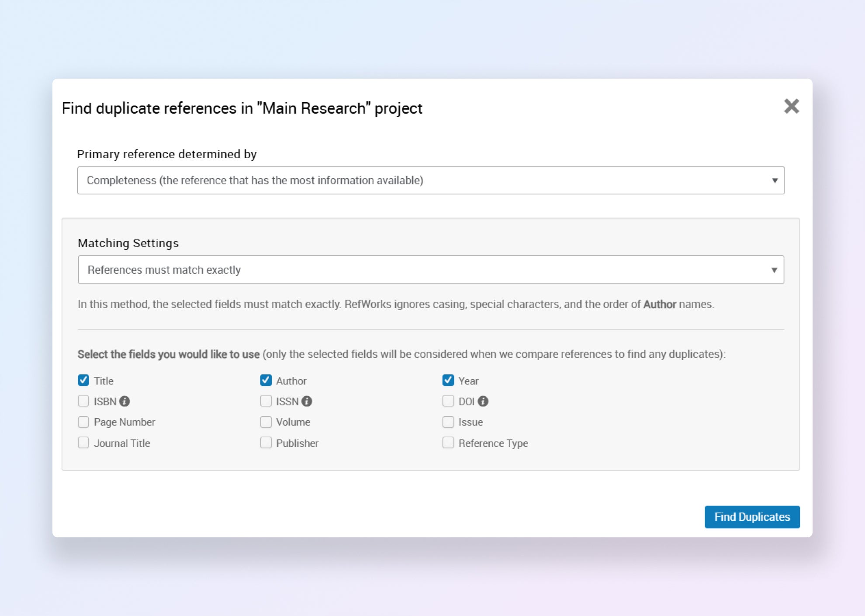The height and width of the screenshot is (616, 865).
Task: Check the Journal Title checkbox
Action: (83, 443)
